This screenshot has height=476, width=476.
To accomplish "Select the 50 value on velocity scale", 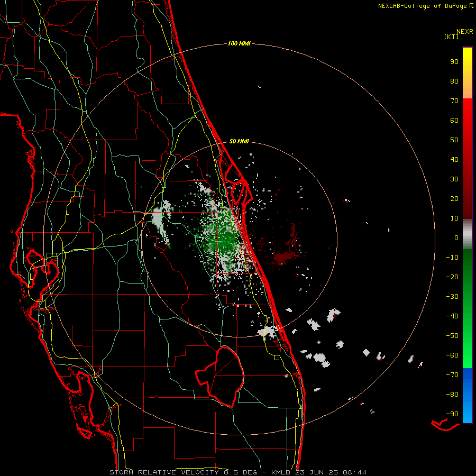I will [454, 140].
